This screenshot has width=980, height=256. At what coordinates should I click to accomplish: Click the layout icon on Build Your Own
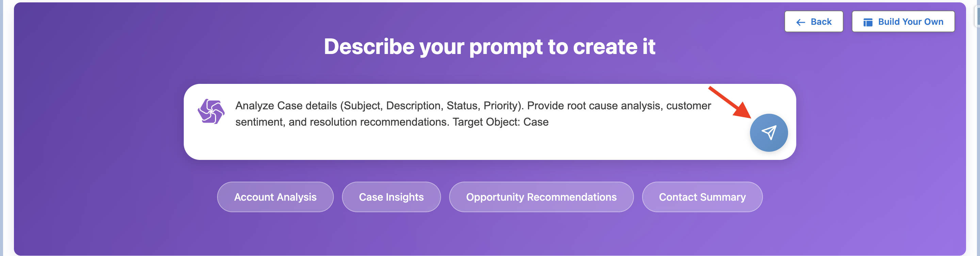click(x=868, y=22)
